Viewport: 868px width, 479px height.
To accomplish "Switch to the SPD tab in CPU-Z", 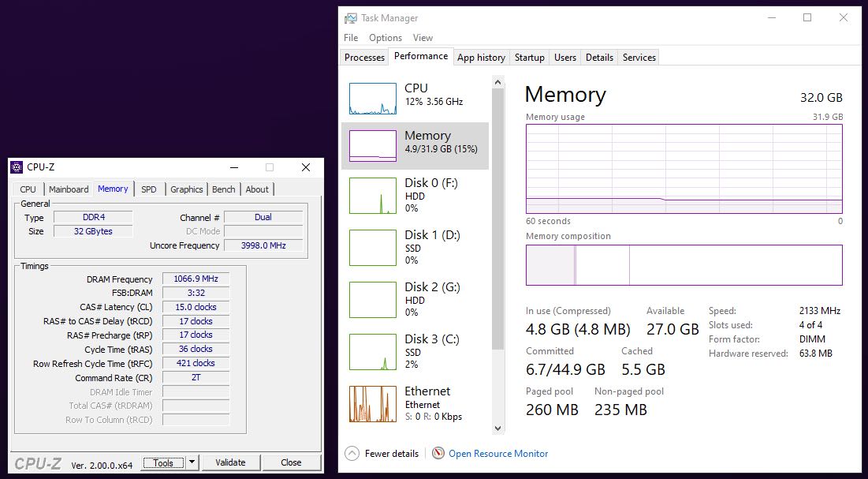I will [149, 189].
